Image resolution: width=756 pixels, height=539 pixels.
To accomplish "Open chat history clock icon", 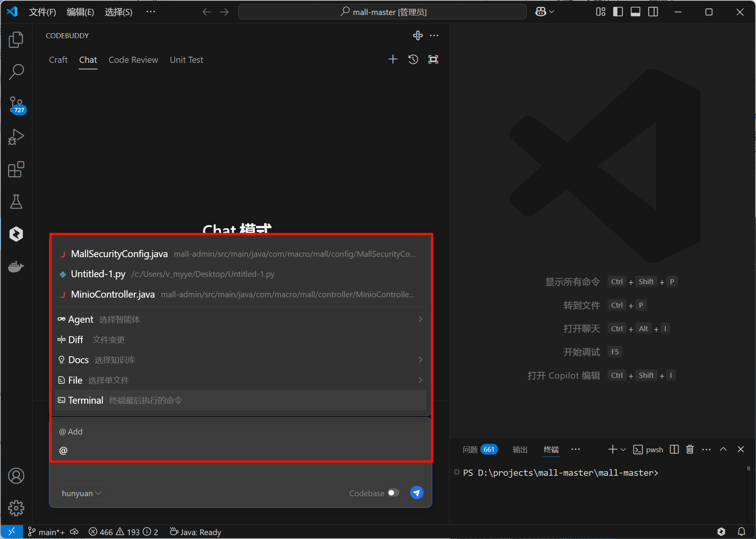I will [413, 59].
